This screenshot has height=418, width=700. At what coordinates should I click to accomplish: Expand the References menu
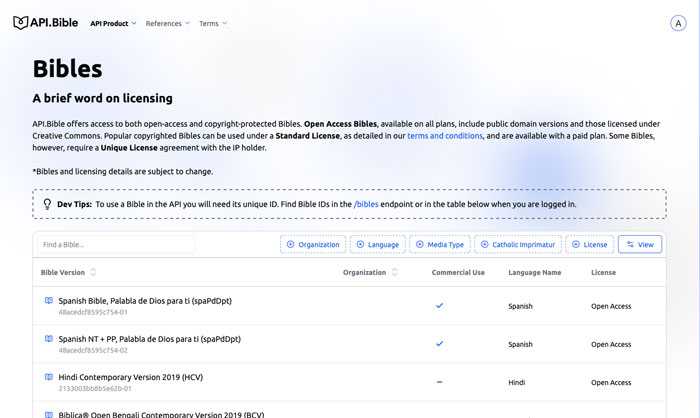(x=167, y=23)
